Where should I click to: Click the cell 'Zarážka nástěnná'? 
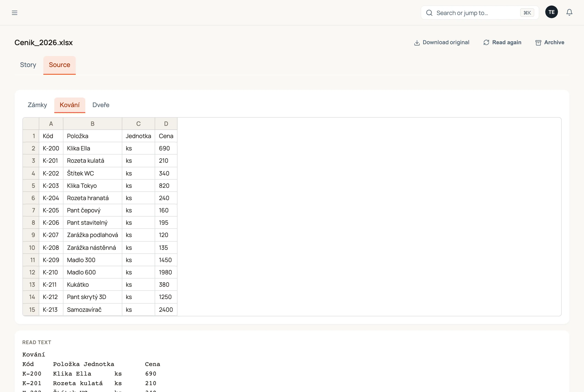pyautogui.click(x=93, y=248)
